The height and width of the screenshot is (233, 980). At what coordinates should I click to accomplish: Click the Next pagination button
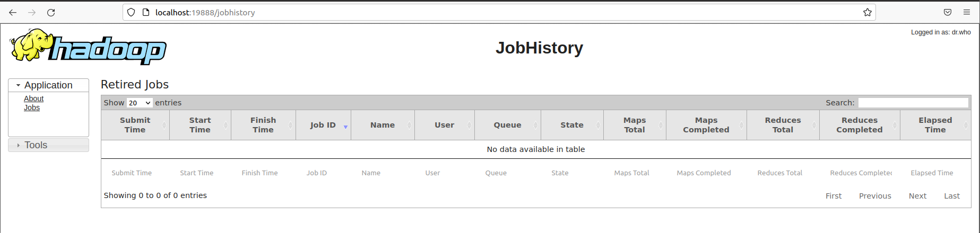(x=917, y=196)
